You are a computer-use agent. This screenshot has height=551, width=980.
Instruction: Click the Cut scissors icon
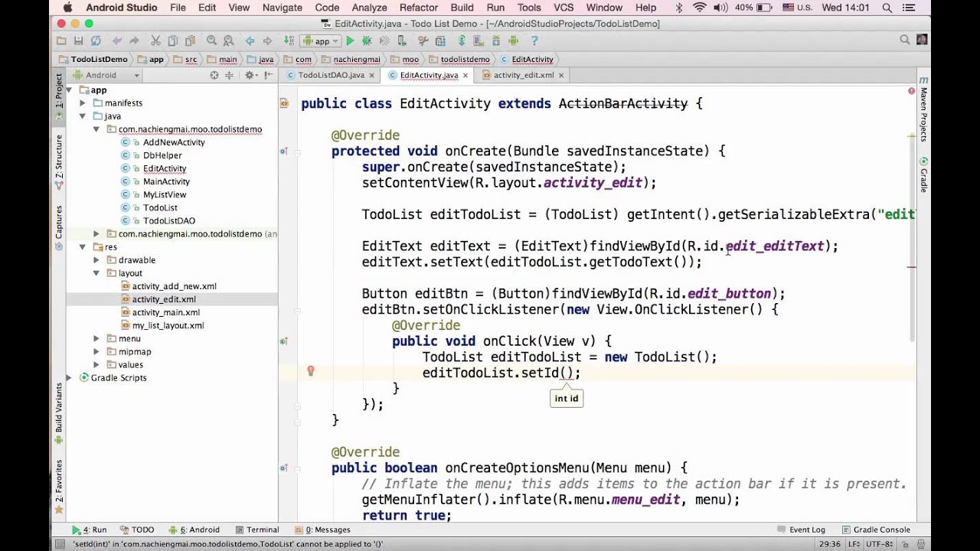155,41
